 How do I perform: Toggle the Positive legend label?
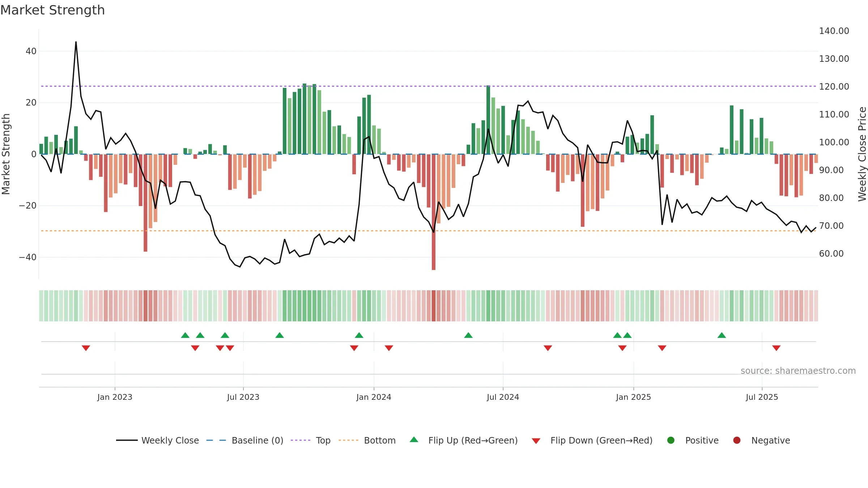702,440
